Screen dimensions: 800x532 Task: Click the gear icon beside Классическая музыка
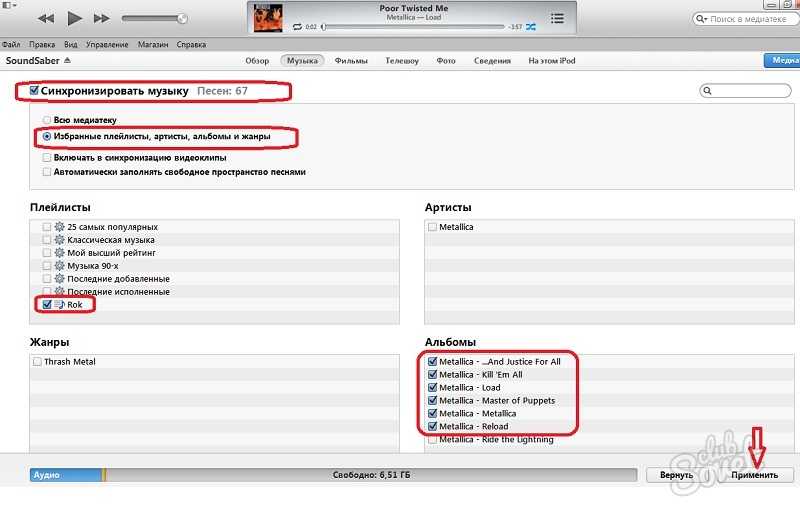pos(60,240)
